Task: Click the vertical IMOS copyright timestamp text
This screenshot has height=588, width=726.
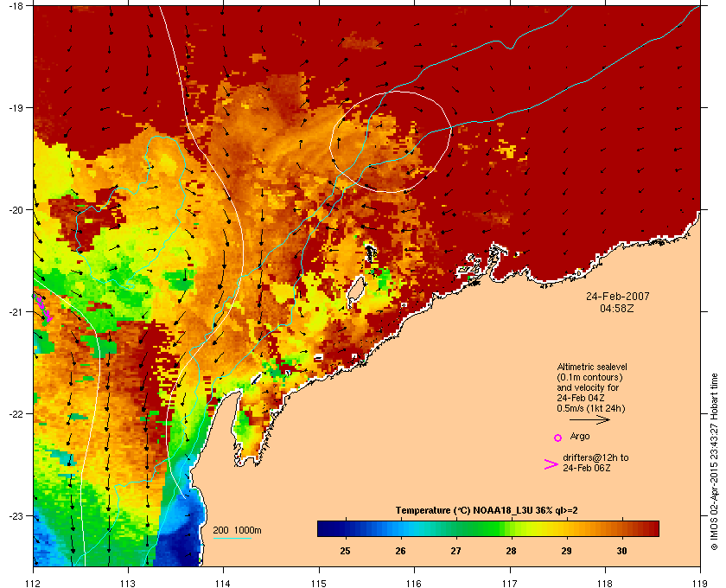Action: 714,462
